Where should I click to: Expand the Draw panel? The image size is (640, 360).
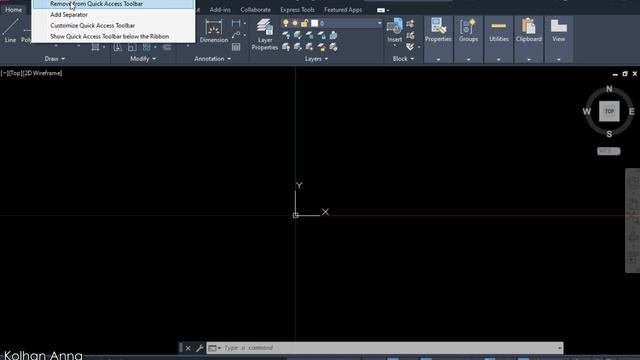tap(55, 59)
